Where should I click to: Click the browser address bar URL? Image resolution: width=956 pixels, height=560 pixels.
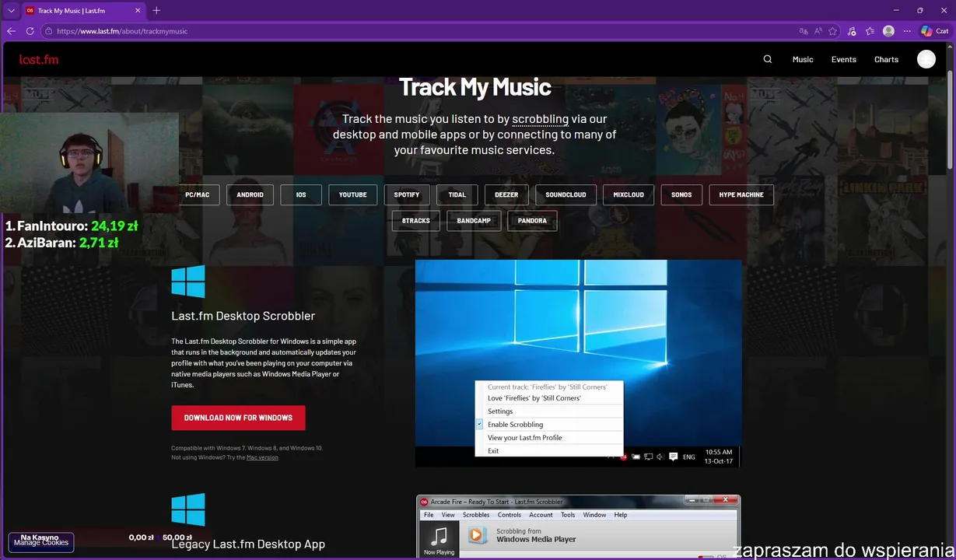point(122,31)
